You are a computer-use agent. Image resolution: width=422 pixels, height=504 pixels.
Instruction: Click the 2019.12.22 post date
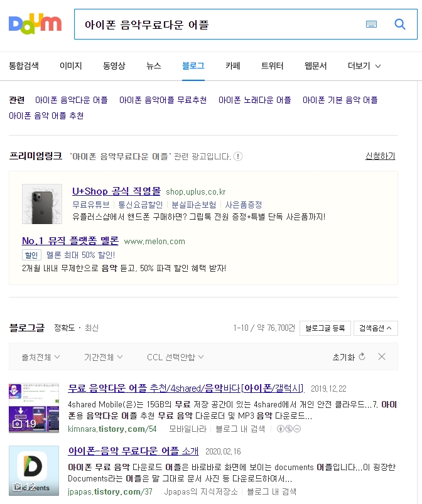[328, 389]
